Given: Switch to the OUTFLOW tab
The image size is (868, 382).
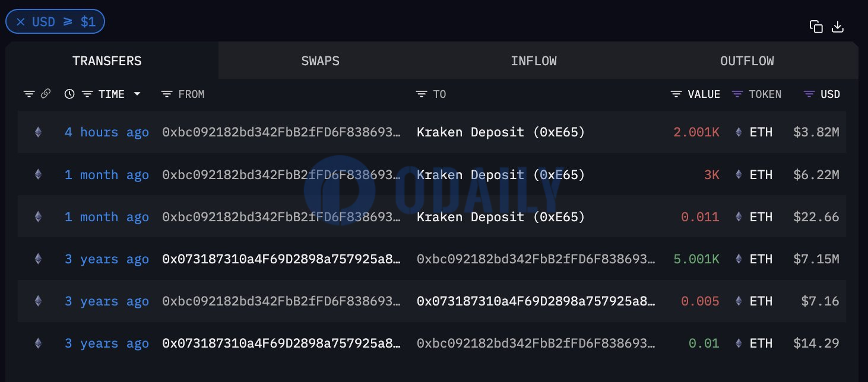Looking at the screenshot, I should (x=747, y=61).
